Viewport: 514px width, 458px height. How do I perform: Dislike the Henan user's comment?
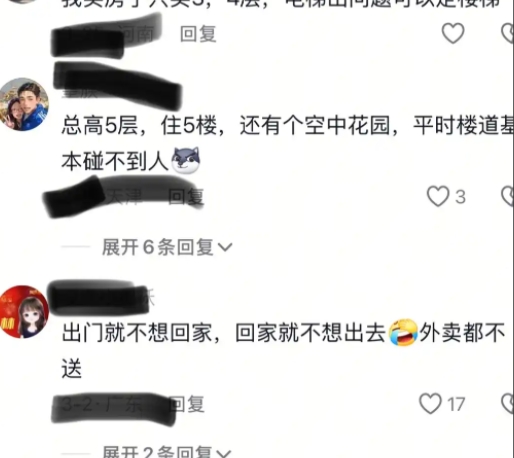(508, 33)
